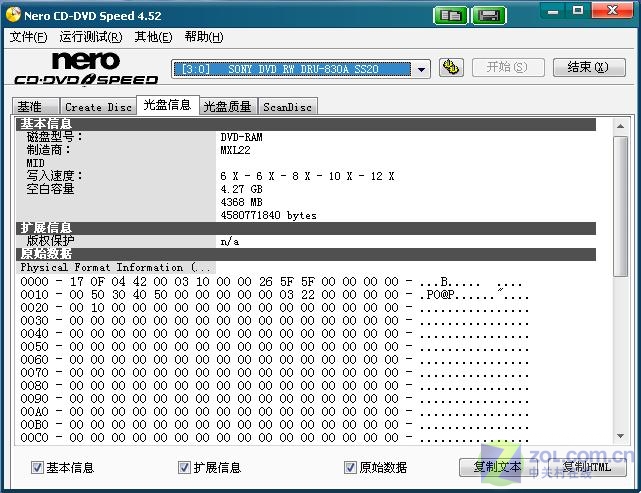Viewport: 641px width, 493px height.
Task: Click the hex row 0020
Action: click(x=275, y=308)
